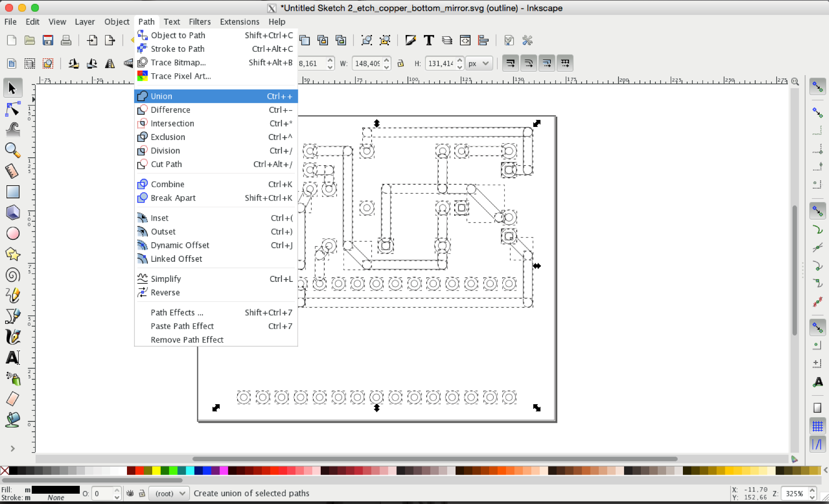Open the Extensions menu

coord(239,21)
